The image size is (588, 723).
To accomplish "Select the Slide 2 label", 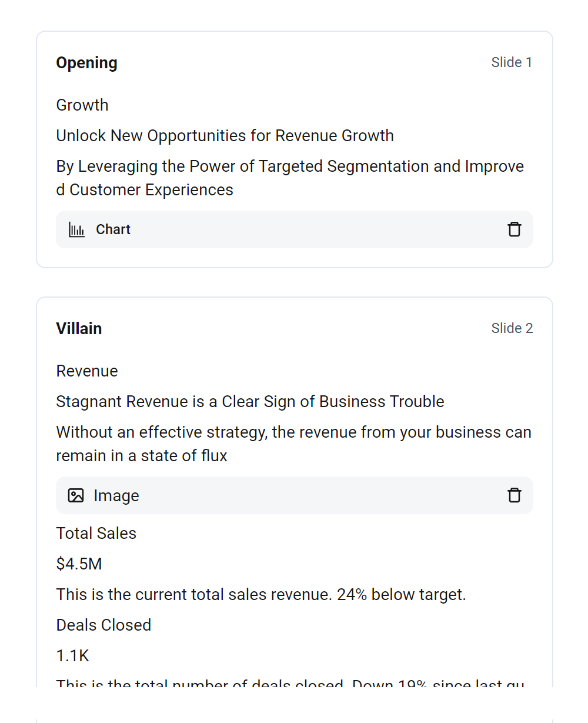I will click(512, 328).
